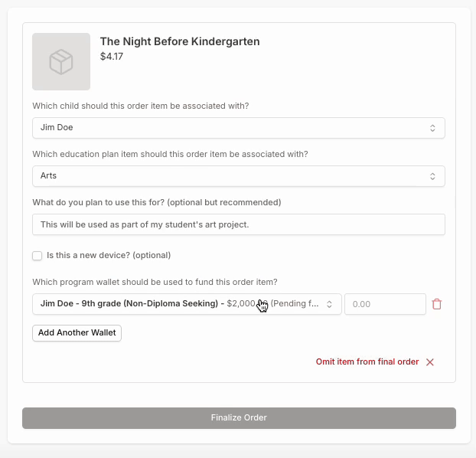Check the 'Is this a new device?' checkbox

[37, 256]
